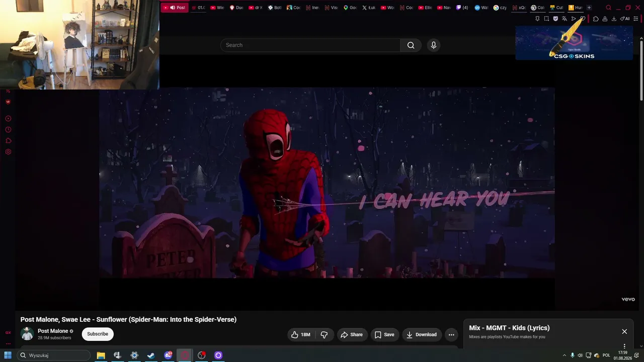The image size is (644, 362).
Task: Open the notification center icon
Action: pyautogui.click(x=636, y=355)
